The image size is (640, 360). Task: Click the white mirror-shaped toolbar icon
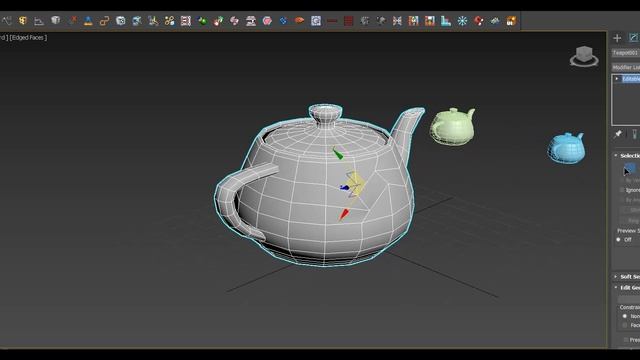coord(397,20)
